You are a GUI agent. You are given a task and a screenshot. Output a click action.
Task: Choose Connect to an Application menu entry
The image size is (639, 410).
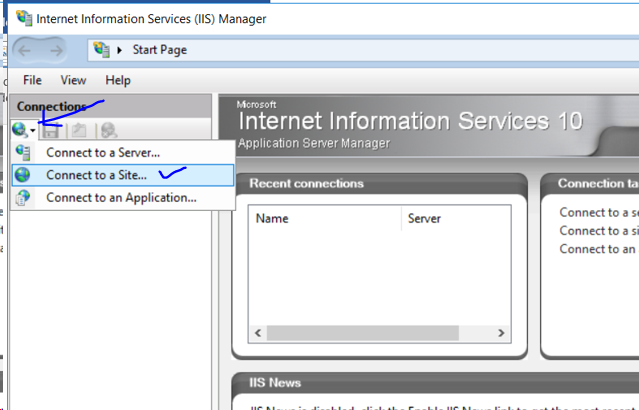tap(123, 198)
